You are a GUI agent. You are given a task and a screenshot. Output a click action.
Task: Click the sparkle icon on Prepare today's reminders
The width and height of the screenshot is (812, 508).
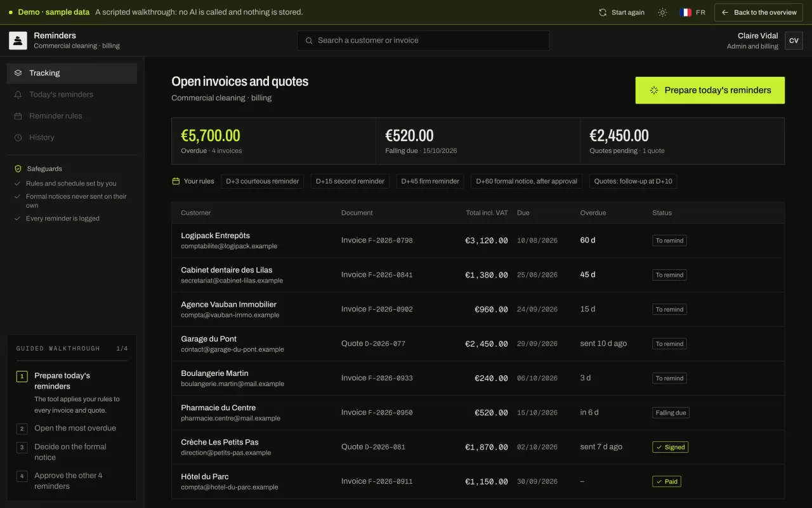tap(654, 90)
